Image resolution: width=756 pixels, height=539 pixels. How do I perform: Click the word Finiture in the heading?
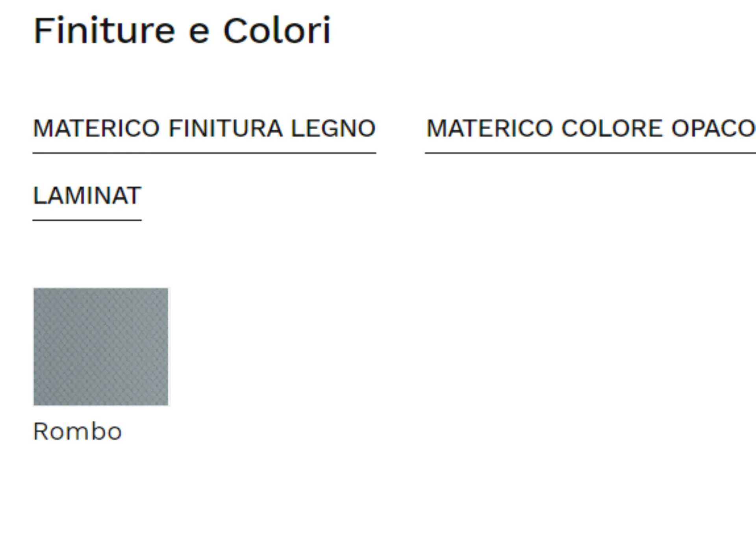click(104, 31)
